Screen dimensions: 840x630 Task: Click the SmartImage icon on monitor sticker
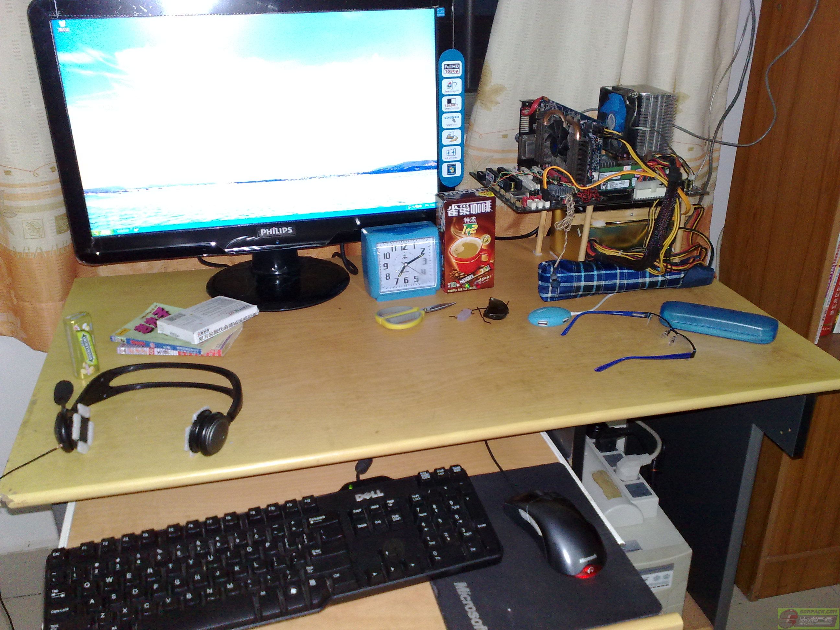click(x=452, y=87)
